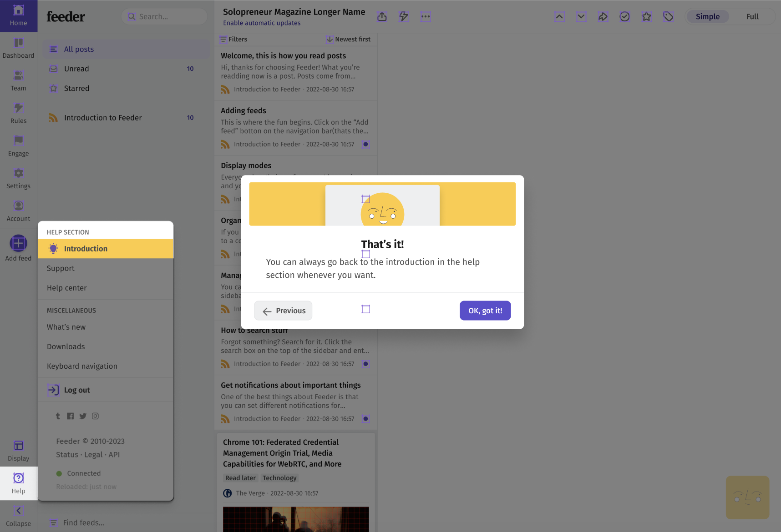This screenshot has width=781, height=532.
Task: Click the 'OK, got it!' button
Action: pos(485,311)
